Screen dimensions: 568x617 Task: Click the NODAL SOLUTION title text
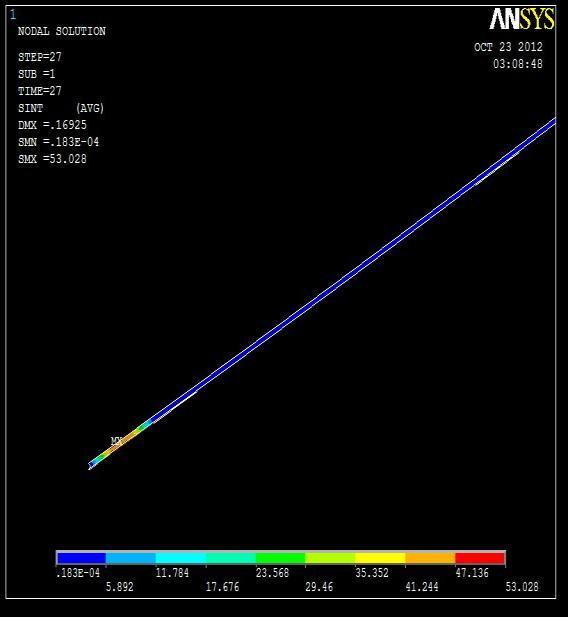click(x=62, y=31)
